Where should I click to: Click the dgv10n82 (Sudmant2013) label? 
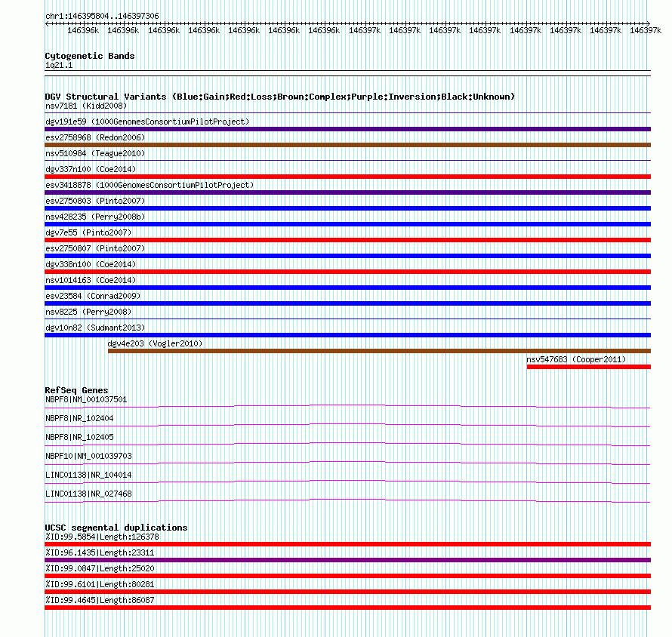click(x=95, y=328)
